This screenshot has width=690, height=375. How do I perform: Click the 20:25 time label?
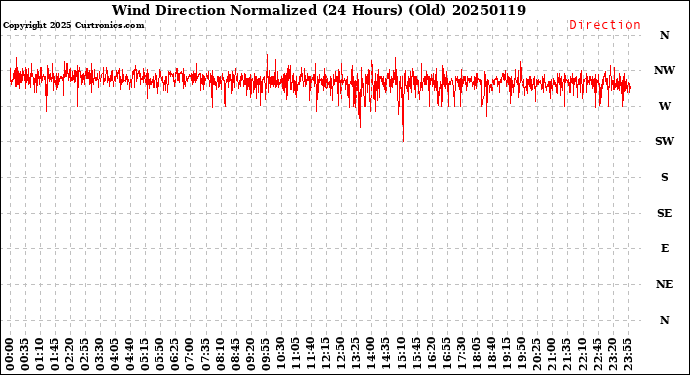coord(536,354)
